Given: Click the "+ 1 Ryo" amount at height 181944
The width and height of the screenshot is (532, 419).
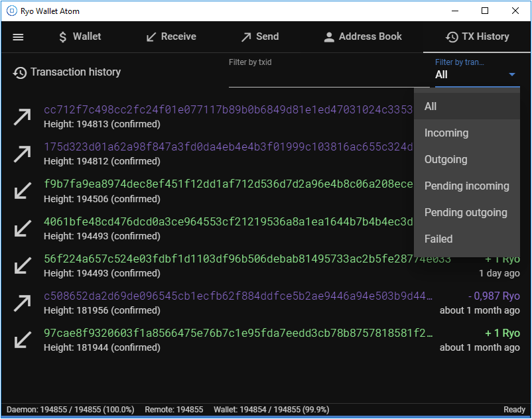Looking at the screenshot, I should [503, 333].
